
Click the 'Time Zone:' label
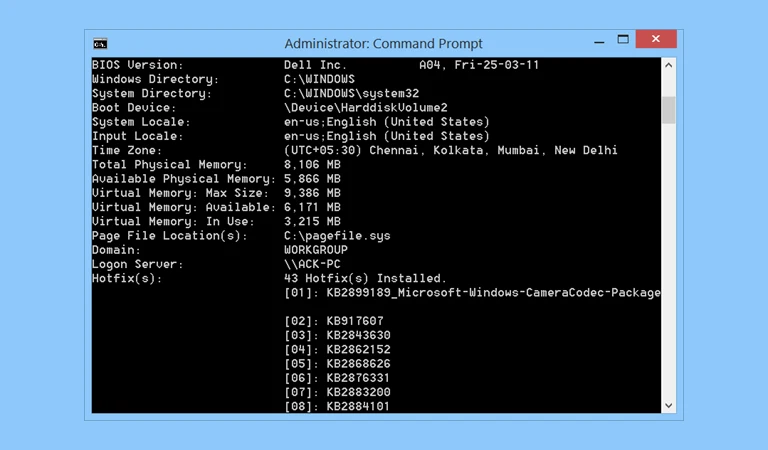127,150
